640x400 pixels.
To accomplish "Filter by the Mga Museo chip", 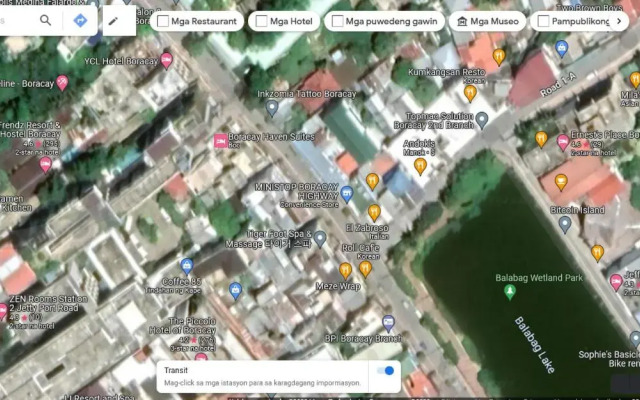I will [x=487, y=21].
